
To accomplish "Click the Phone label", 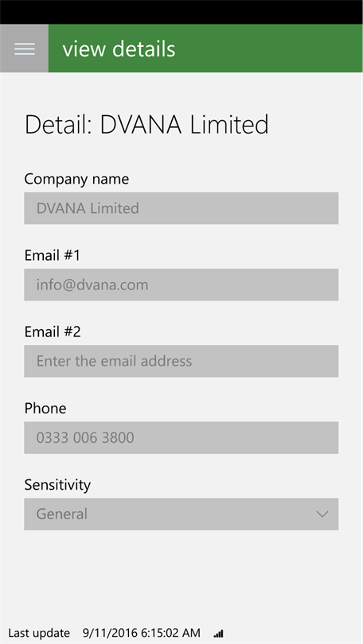I will 45,408.
